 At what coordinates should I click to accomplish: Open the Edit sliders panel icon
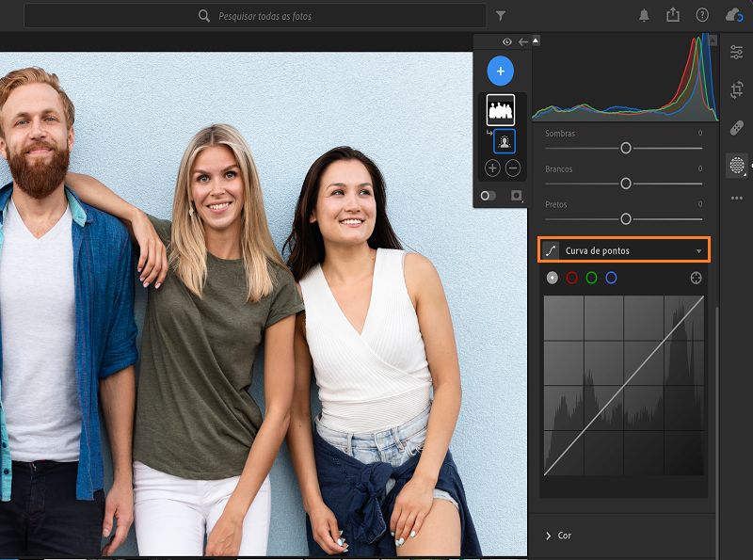736,52
